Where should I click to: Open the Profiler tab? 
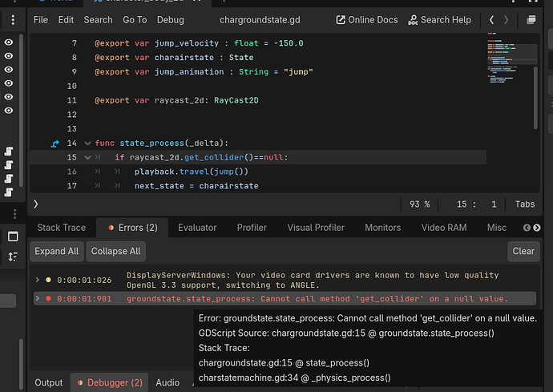pos(252,228)
